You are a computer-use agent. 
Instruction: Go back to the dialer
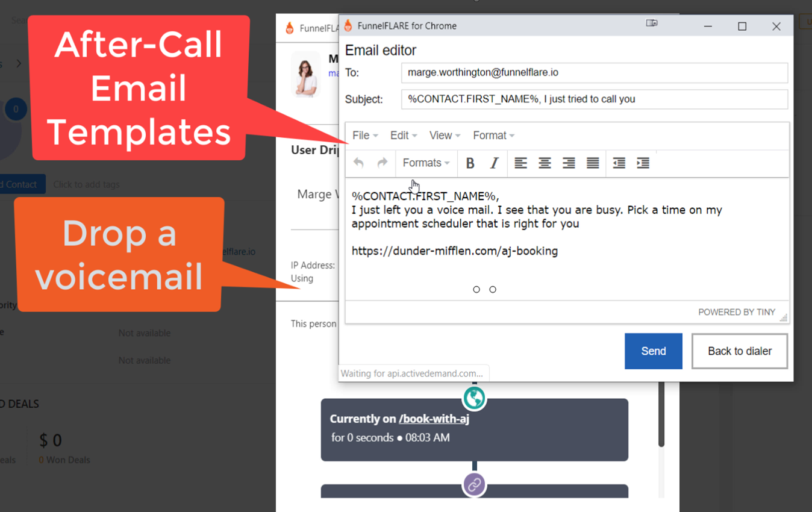click(x=740, y=351)
